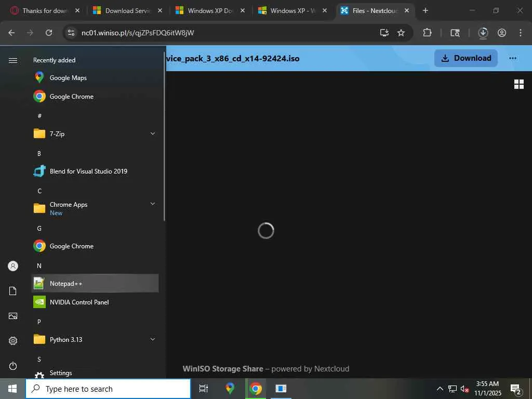Click the '#' section header
Viewport: 532px width, 399px height.
pos(39,116)
